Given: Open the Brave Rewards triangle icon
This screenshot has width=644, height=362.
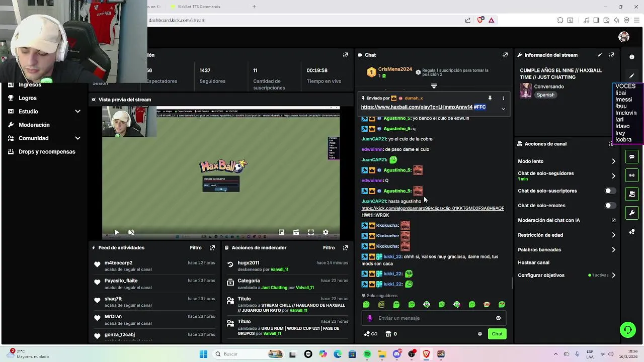Looking at the screenshot, I should [491, 20].
